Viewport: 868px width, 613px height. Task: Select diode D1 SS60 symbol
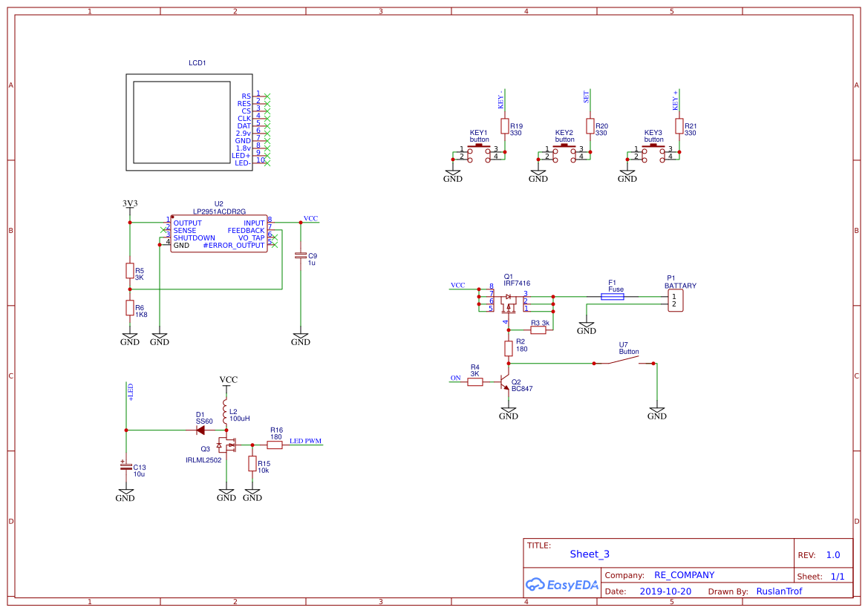click(200, 429)
